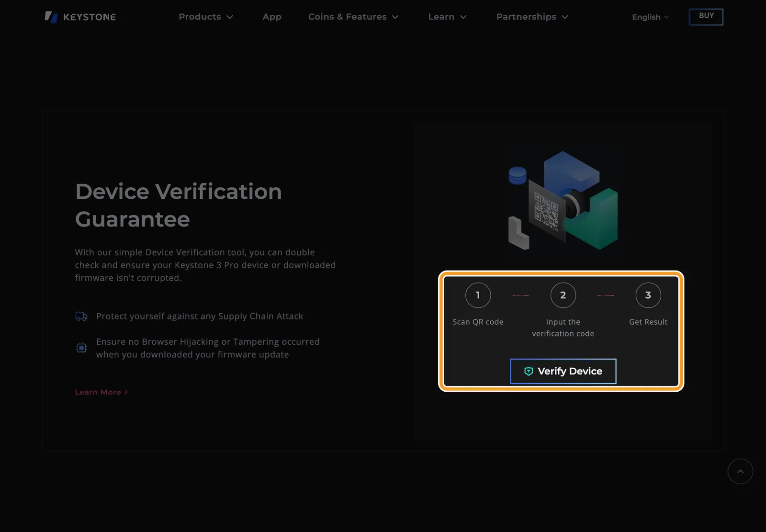Follow the Learn More link
The height and width of the screenshot is (532, 766).
pyautogui.click(x=101, y=392)
